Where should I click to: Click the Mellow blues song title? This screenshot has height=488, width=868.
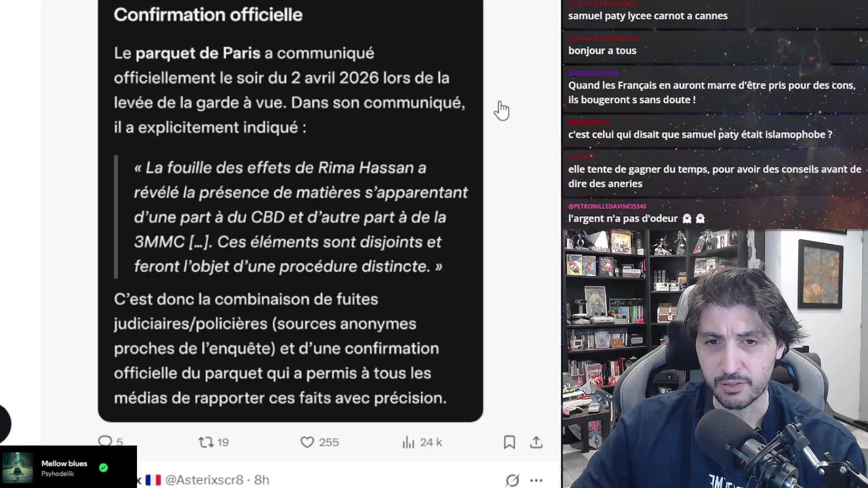[x=64, y=464]
